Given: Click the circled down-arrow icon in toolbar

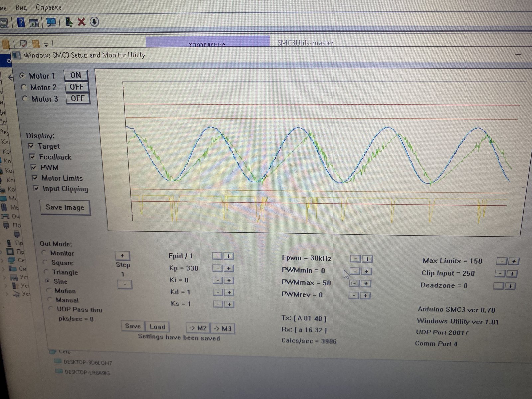Looking at the screenshot, I should (x=94, y=22).
